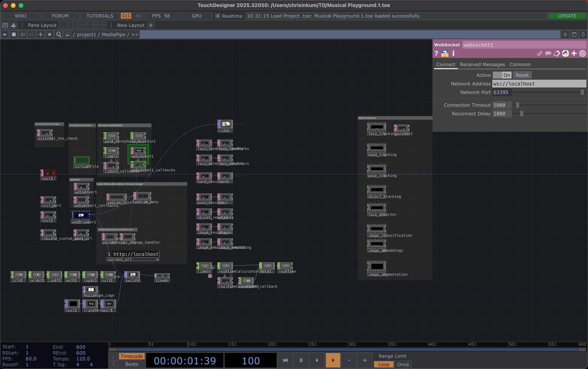Image resolution: width=588 pixels, height=369 pixels.
Task: Select the websocket1 node in network
Action: [138, 151]
